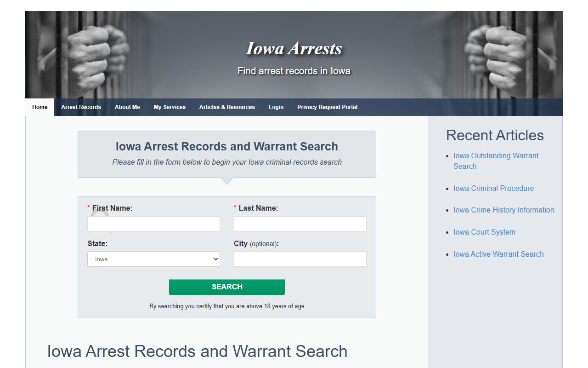This screenshot has height=368, width=588.
Task: Open the Iowa Court System article
Action: point(484,232)
